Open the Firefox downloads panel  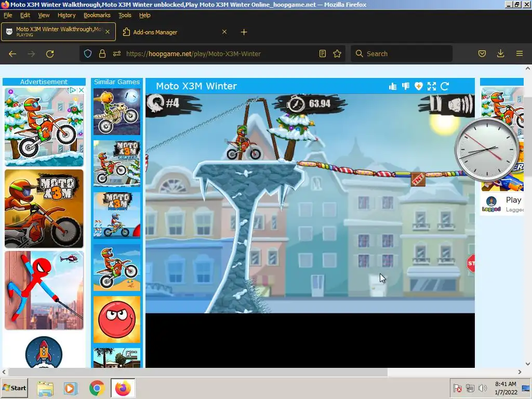(x=500, y=54)
